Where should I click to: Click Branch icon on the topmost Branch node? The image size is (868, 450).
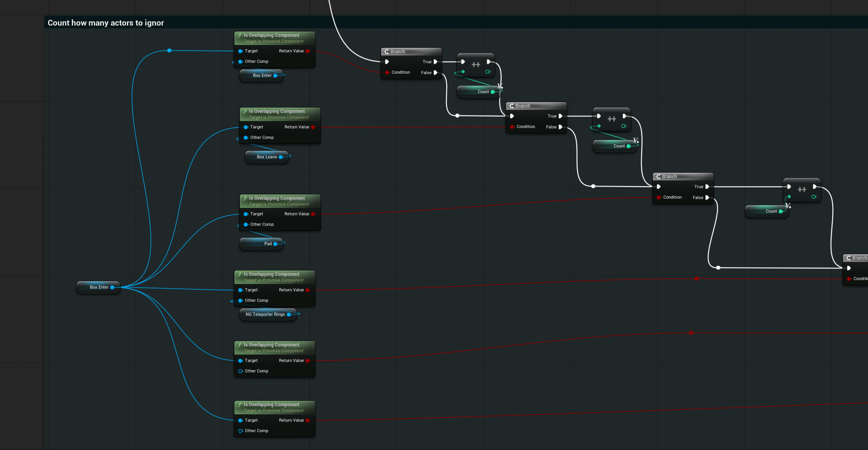(x=386, y=52)
